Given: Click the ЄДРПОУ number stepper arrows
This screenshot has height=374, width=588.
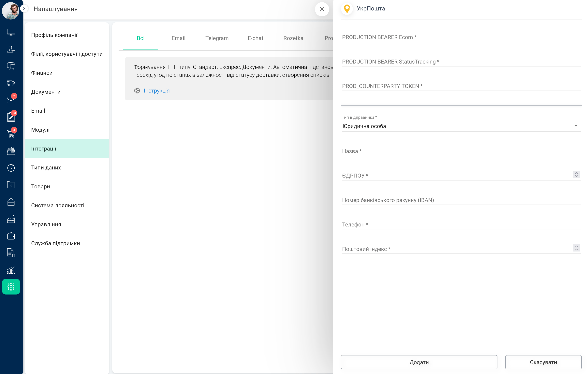Looking at the screenshot, I should click(576, 175).
